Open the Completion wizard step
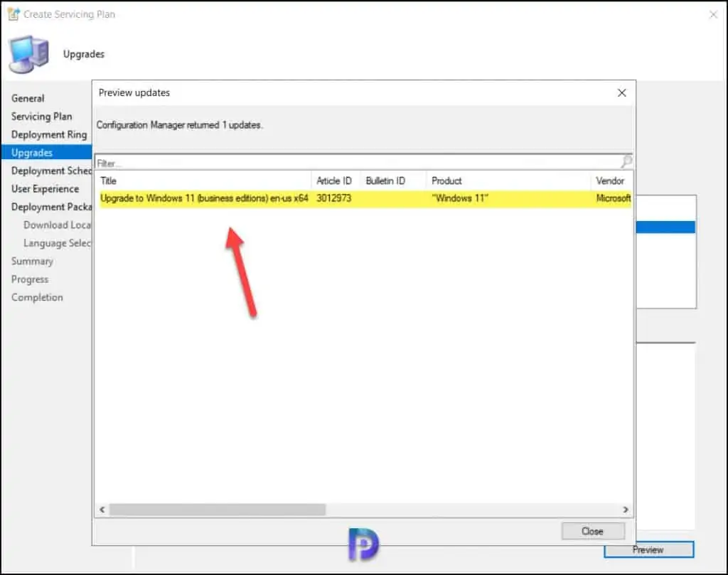Image resolution: width=728 pixels, height=575 pixels. coord(37,298)
